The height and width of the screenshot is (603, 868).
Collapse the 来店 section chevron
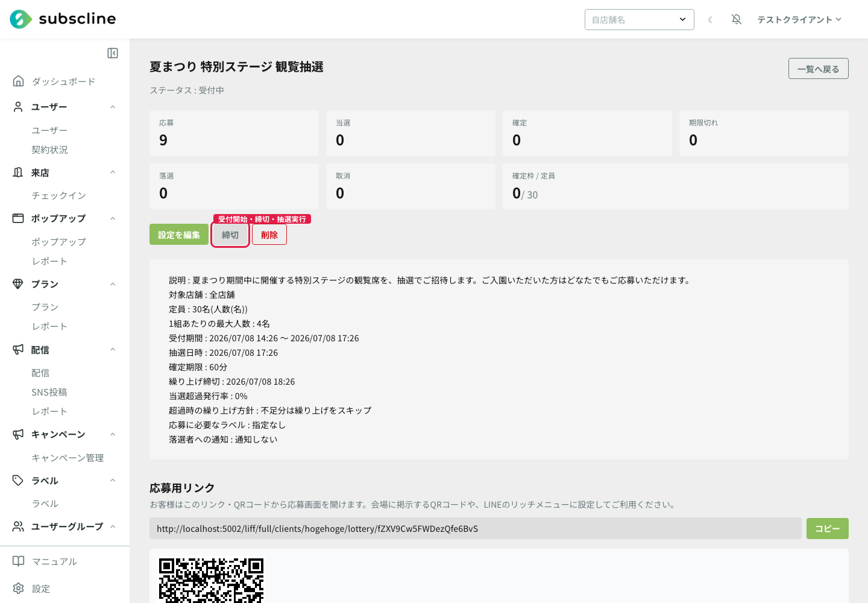coord(113,172)
